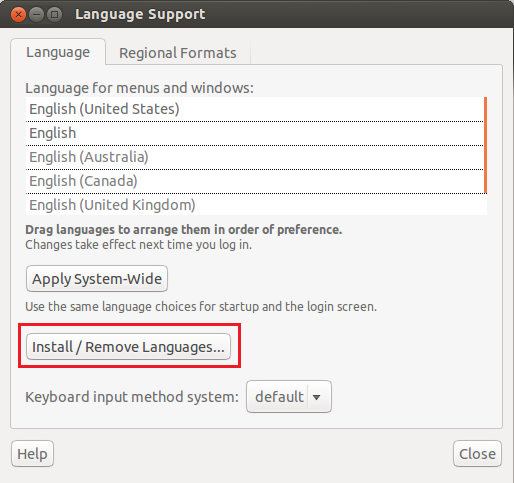Image resolution: width=514 pixels, height=483 pixels.
Task: Select the Language tab
Action: pyautogui.click(x=58, y=52)
